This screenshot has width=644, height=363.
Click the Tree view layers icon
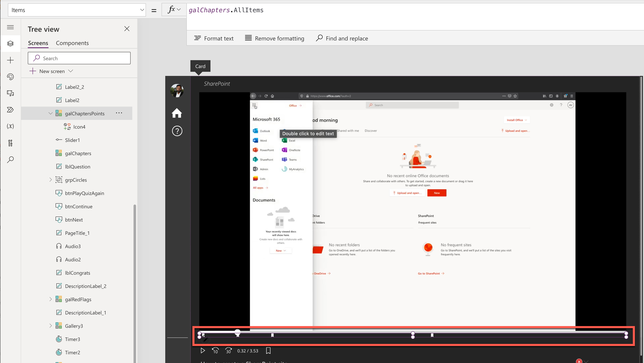[x=10, y=44]
